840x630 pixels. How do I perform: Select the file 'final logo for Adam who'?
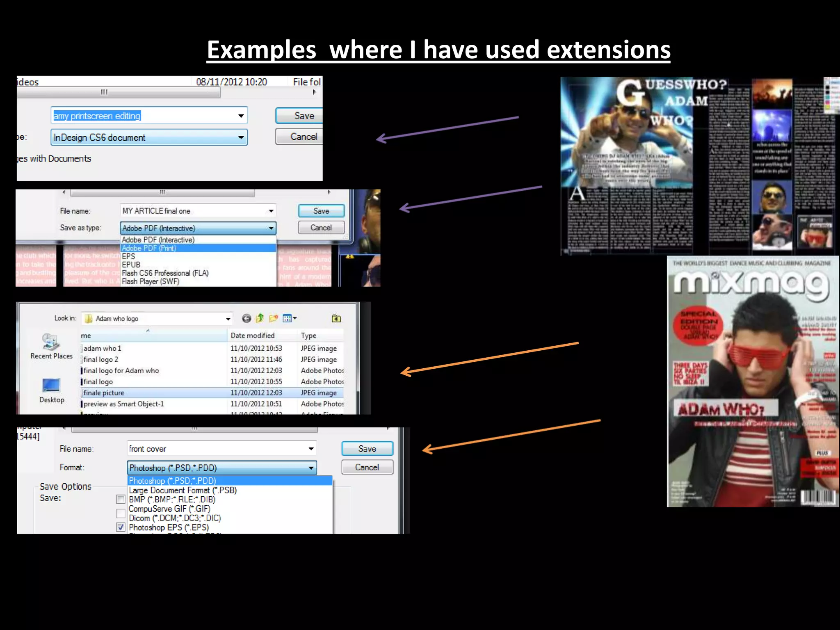click(212, 370)
